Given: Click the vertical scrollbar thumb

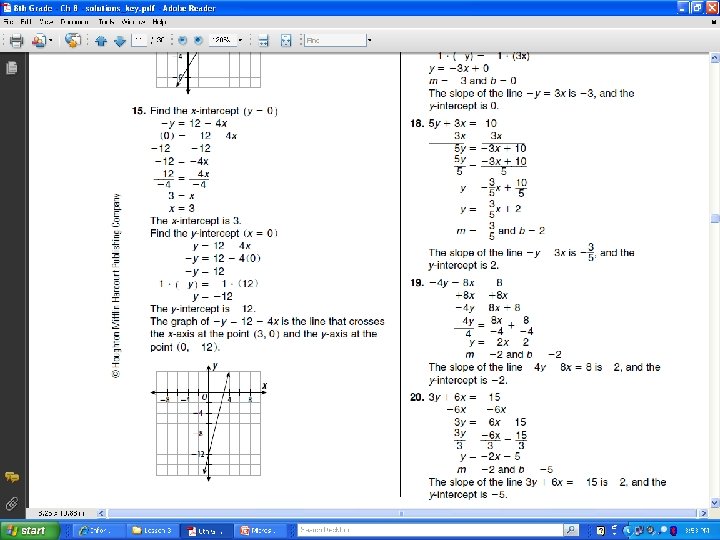Looking at the screenshot, I should click(x=714, y=218).
